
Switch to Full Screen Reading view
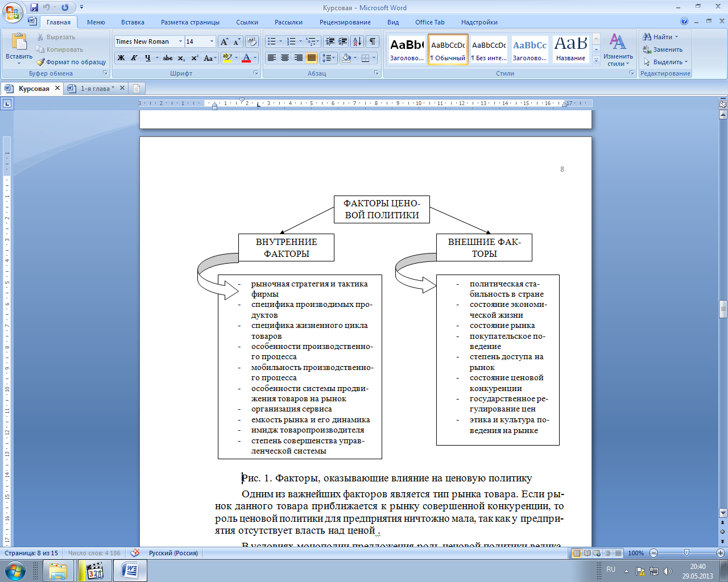point(587,553)
